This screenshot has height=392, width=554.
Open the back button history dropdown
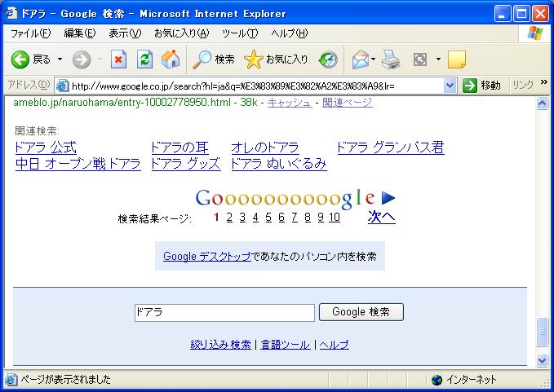(x=60, y=59)
